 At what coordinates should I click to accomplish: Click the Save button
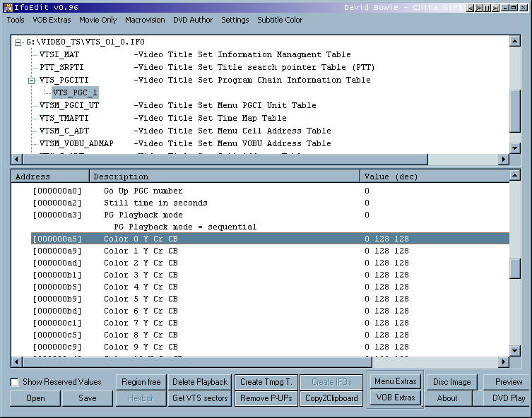point(87,398)
